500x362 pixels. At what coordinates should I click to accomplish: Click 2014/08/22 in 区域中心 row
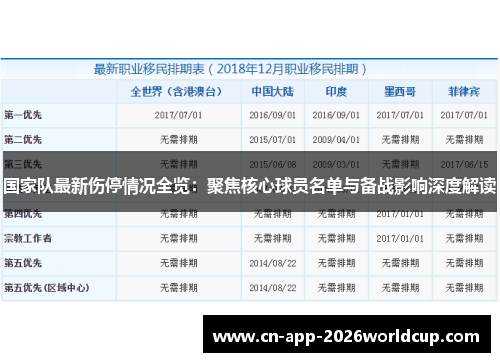tap(273, 288)
